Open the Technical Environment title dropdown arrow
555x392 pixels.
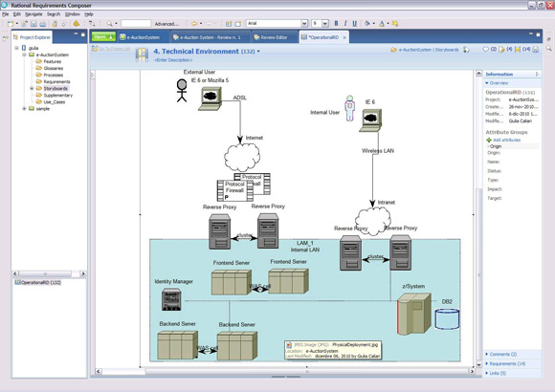coord(258,52)
